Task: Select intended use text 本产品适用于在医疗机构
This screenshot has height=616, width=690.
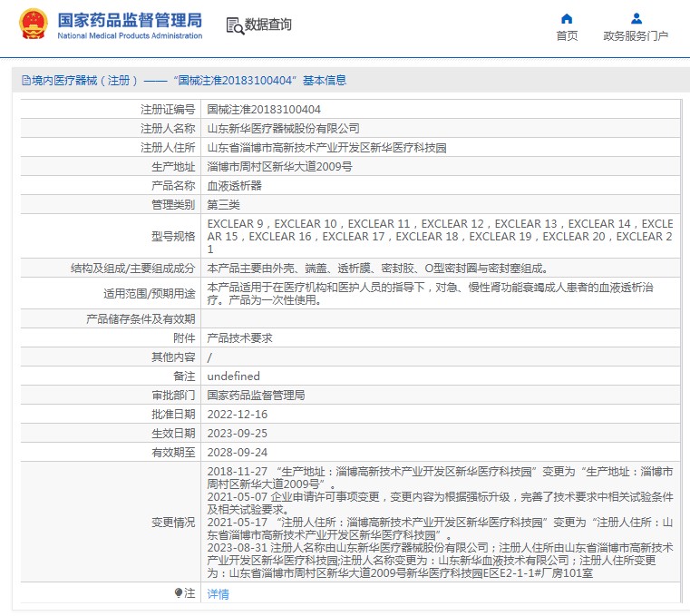Action: click(x=431, y=293)
